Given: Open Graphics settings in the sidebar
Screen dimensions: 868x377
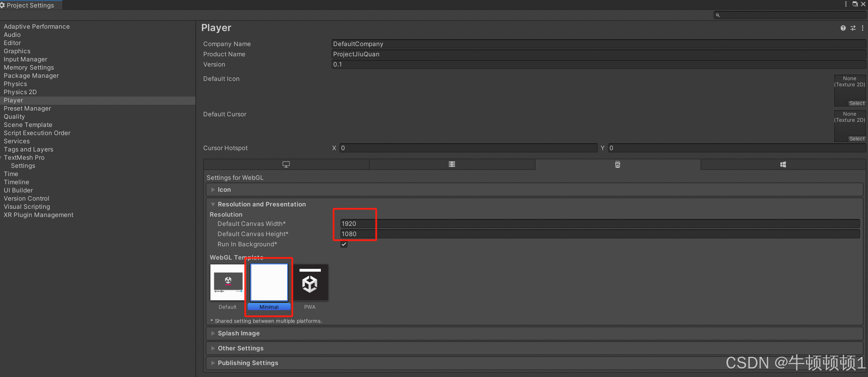Looking at the screenshot, I should [x=17, y=51].
